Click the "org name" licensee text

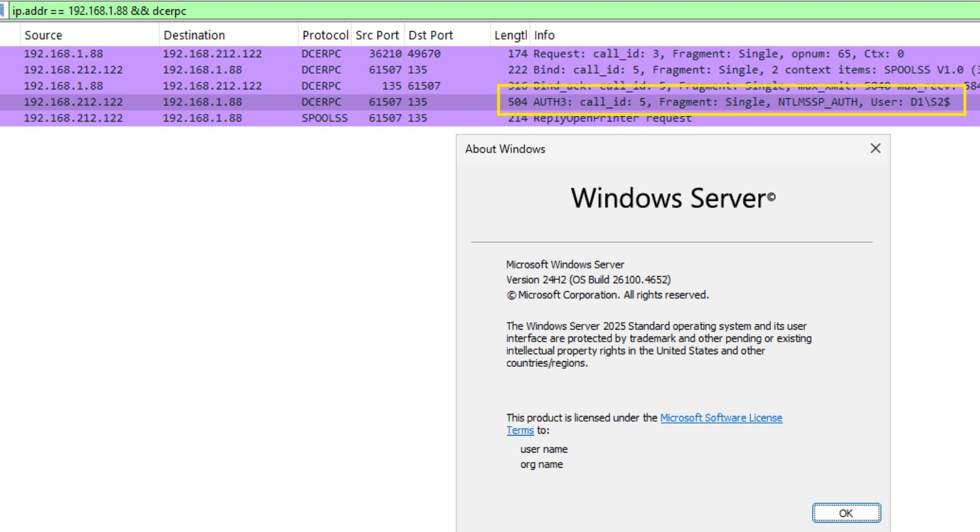point(541,465)
